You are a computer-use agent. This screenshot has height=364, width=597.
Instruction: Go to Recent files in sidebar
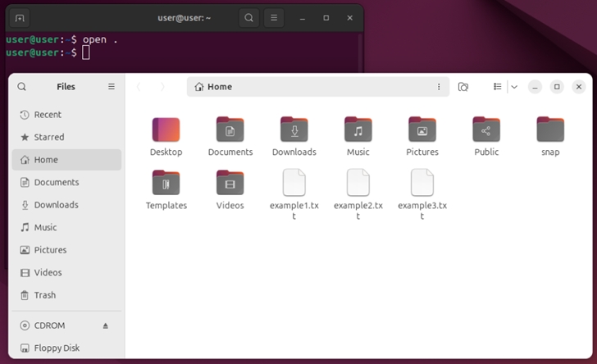coord(48,115)
